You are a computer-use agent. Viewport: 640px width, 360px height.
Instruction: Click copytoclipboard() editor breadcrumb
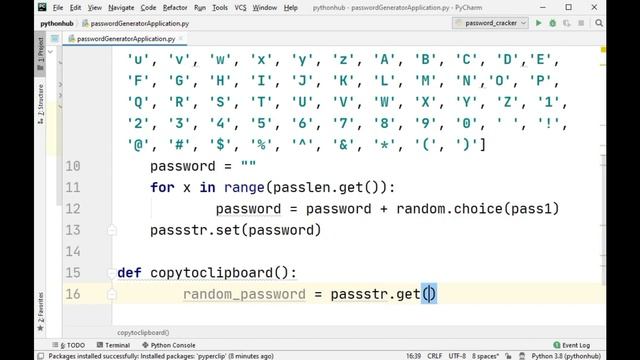(143, 333)
